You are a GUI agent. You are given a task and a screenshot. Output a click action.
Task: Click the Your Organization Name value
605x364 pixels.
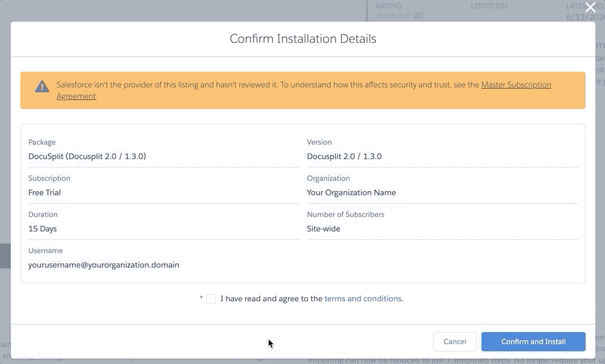(351, 193)
